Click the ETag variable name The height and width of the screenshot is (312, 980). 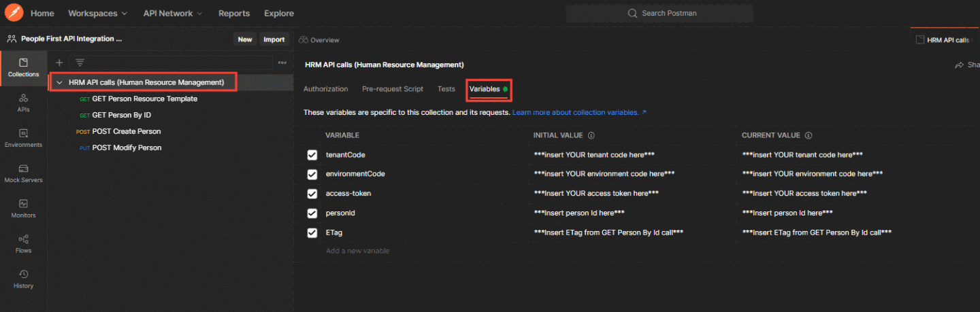(334, 232)
